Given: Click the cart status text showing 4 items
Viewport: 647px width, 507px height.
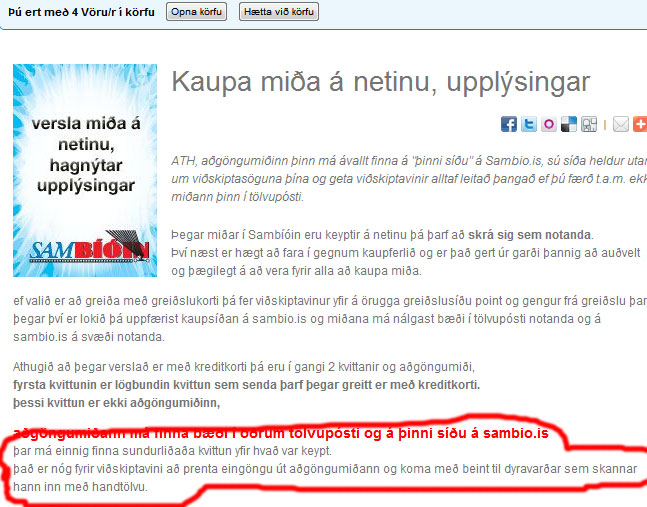Looking at the screenshot, I should click(x=80, y=12).
